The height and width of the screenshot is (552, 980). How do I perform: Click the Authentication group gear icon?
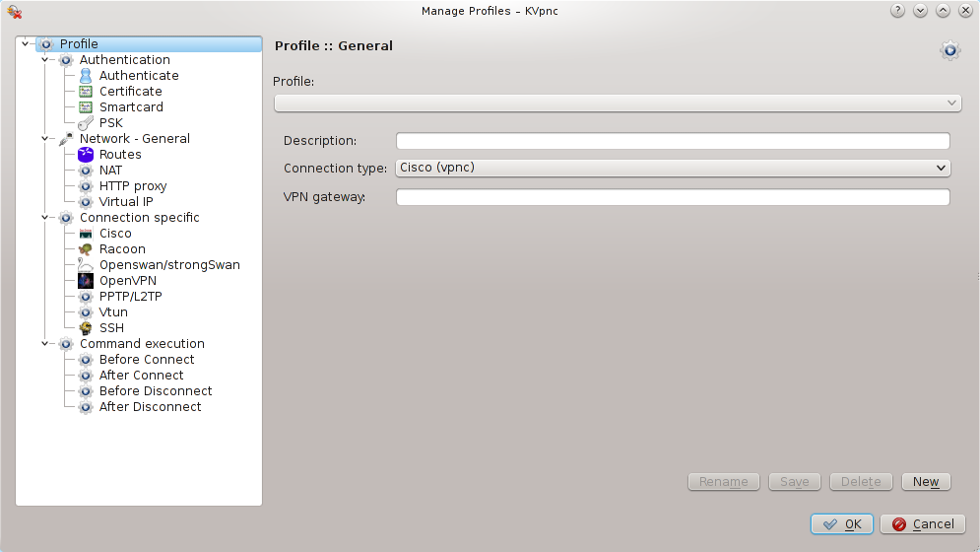coord(66,60)
